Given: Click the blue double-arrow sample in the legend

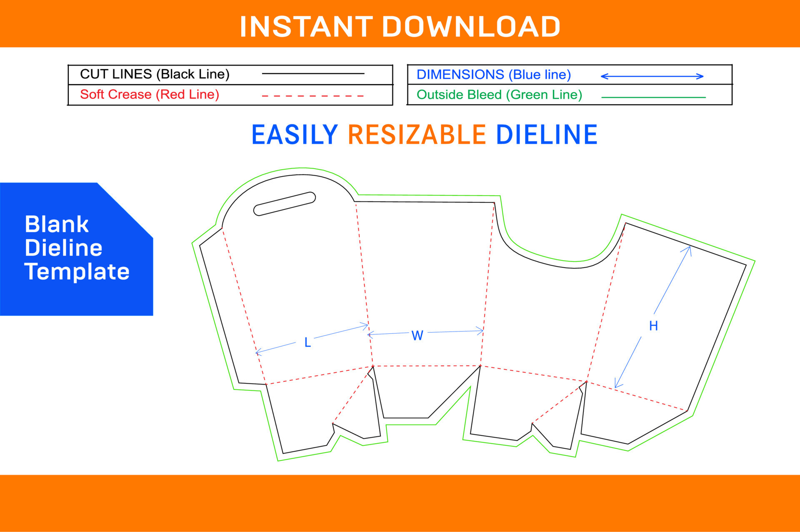Looking at the screenshot, I should click(x=652, y=76).
